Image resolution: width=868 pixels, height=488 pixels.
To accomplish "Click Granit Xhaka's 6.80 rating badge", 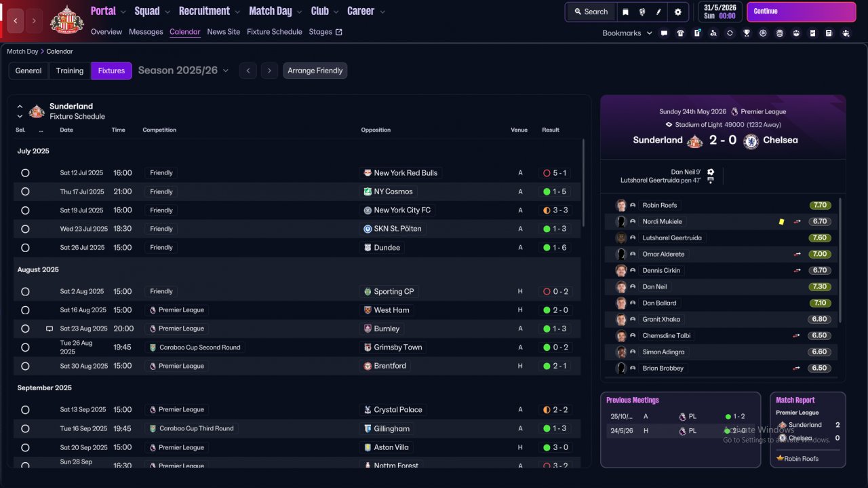I will tap(819, 320).
